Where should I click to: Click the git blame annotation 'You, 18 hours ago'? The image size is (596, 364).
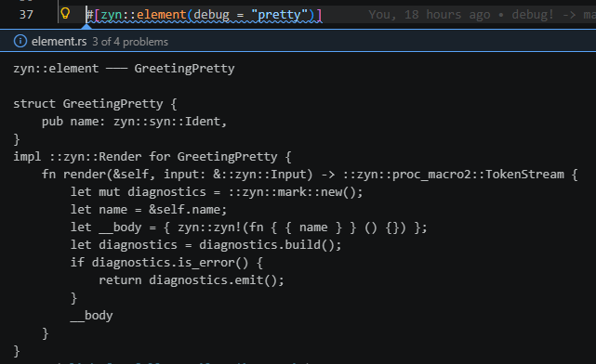coord(430,15)
